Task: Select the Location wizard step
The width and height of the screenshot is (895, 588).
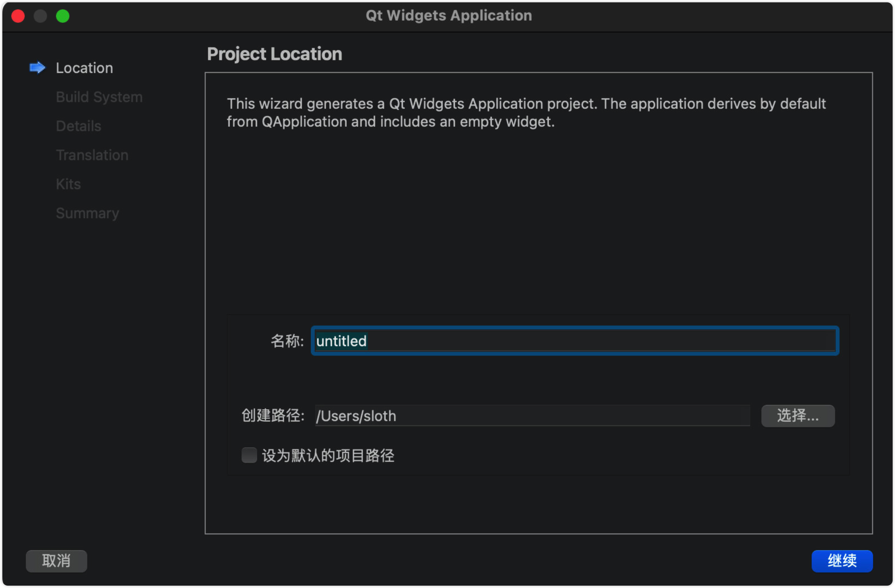Action: point(84,68)
